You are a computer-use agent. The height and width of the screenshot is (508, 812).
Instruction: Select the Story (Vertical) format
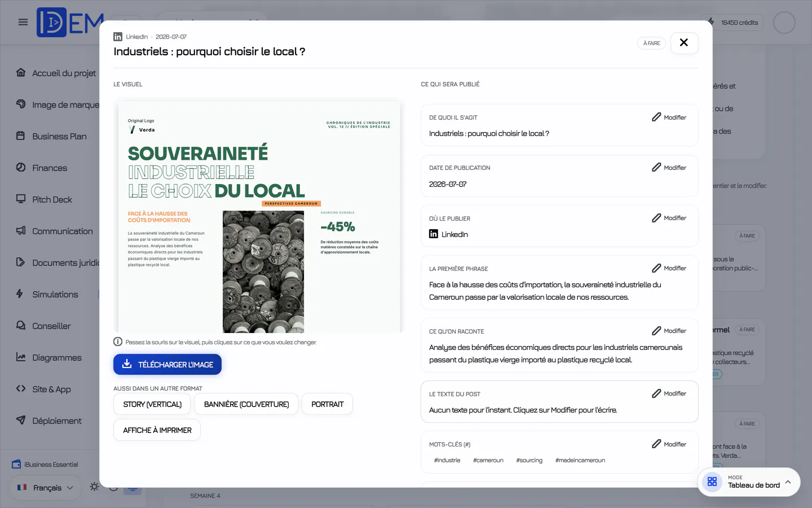tap(152, 404)
